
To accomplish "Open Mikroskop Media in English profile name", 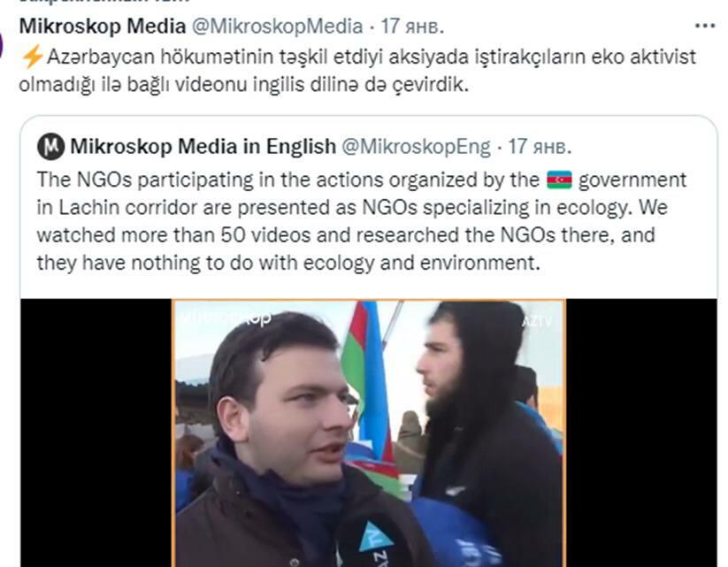I will [x=203, y=147].
